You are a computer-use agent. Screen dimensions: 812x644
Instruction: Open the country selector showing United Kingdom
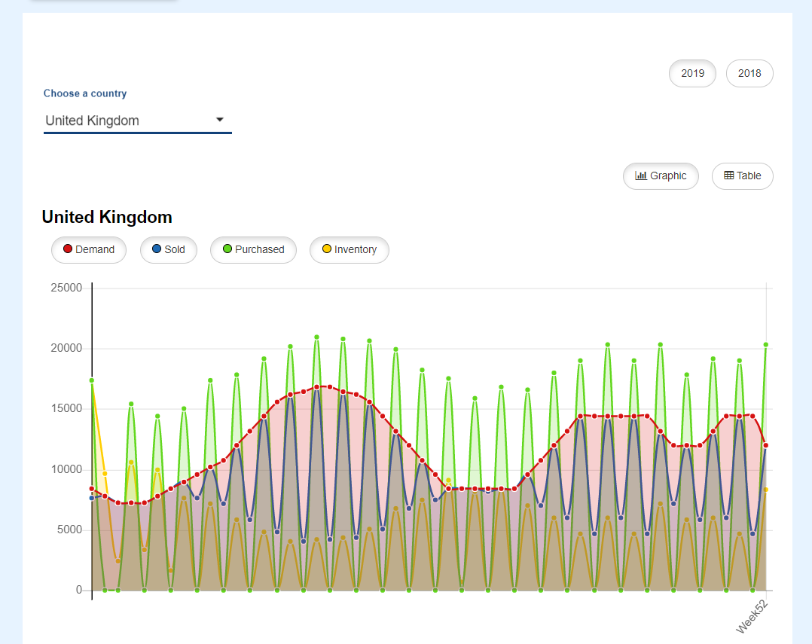[x=128, y=121]
